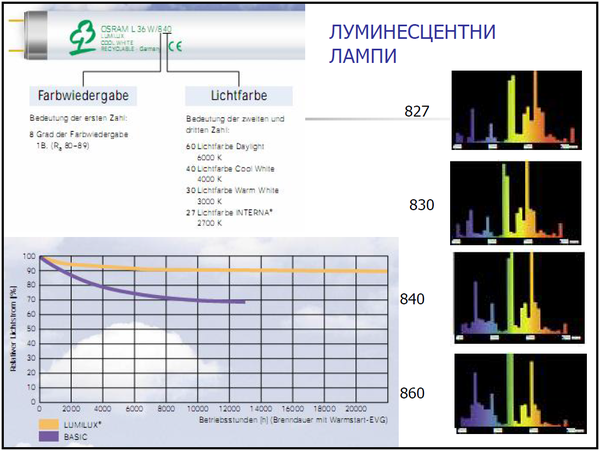Select the 860 spectrum thumbnail
Screen dimensions: 600x451
[x=520, y=394]
